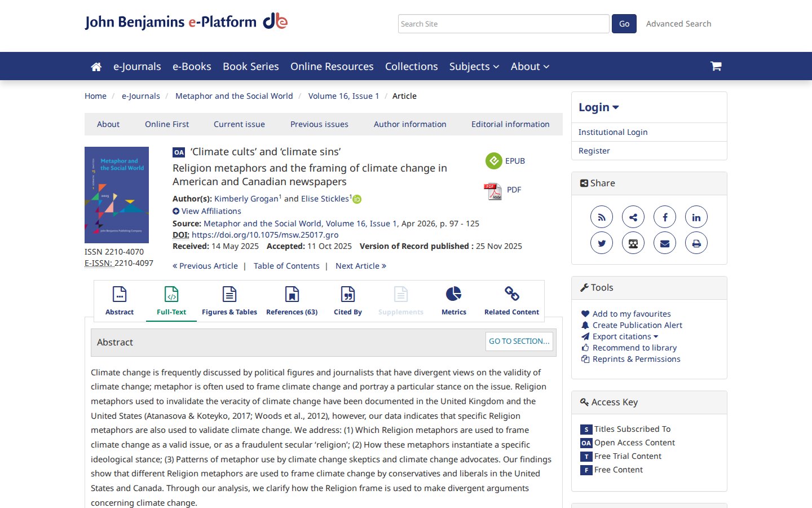Switch to the Abstract tab
The image size is (812, 508).
tap(120, 301)
